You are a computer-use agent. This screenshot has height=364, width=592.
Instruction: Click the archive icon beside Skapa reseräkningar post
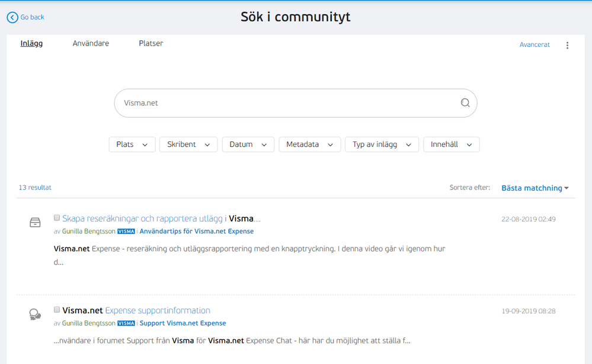click(x=35, y=223)
